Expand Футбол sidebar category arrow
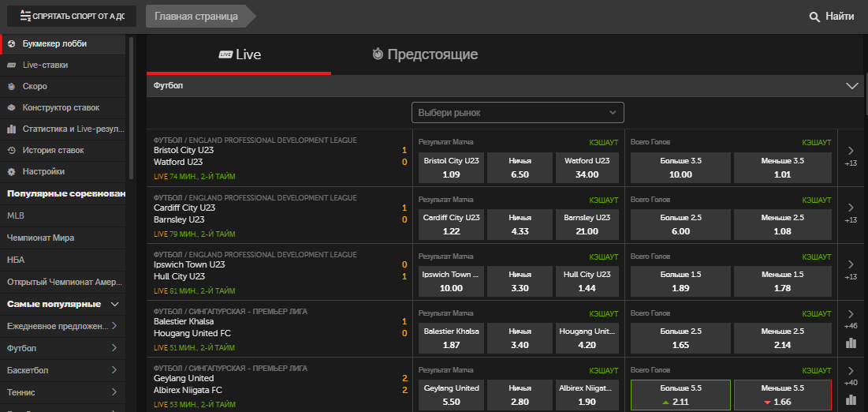Screen dimensions: 868x412 (114, 348)
